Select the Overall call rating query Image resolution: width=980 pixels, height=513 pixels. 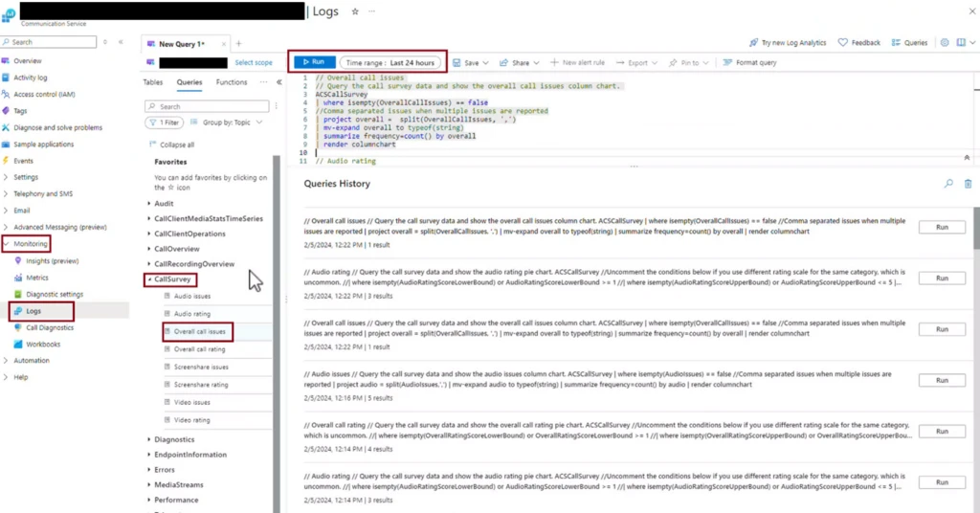[199, 349]
